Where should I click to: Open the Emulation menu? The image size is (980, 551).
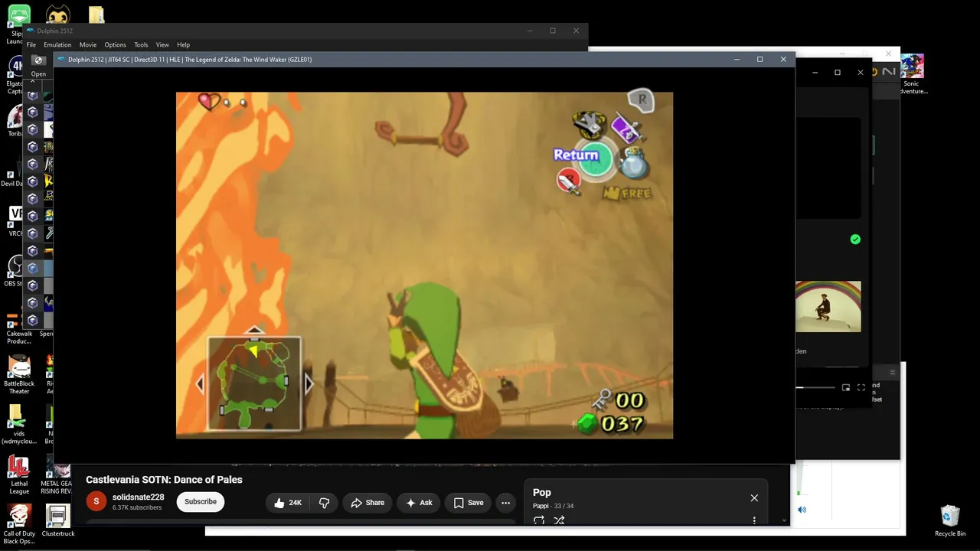coord(57,44)
